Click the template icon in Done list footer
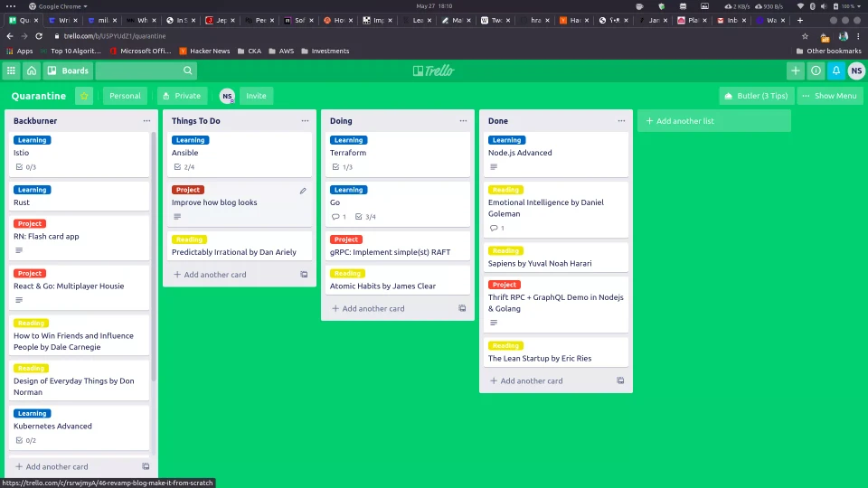 tap(620, 380)
